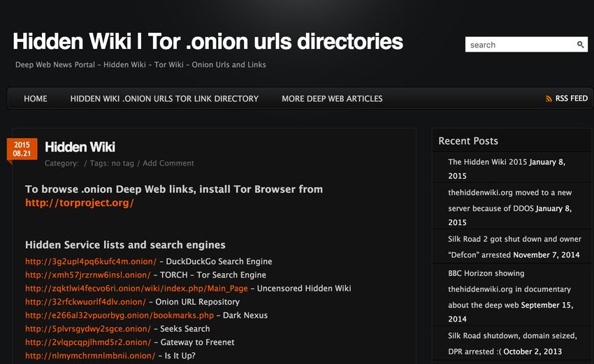Open the Seeks Search 5plvrsgydwy2sgce.onion link
This screenshot has height=364, width=594.
pyautogui.click(x=88, y=329)
